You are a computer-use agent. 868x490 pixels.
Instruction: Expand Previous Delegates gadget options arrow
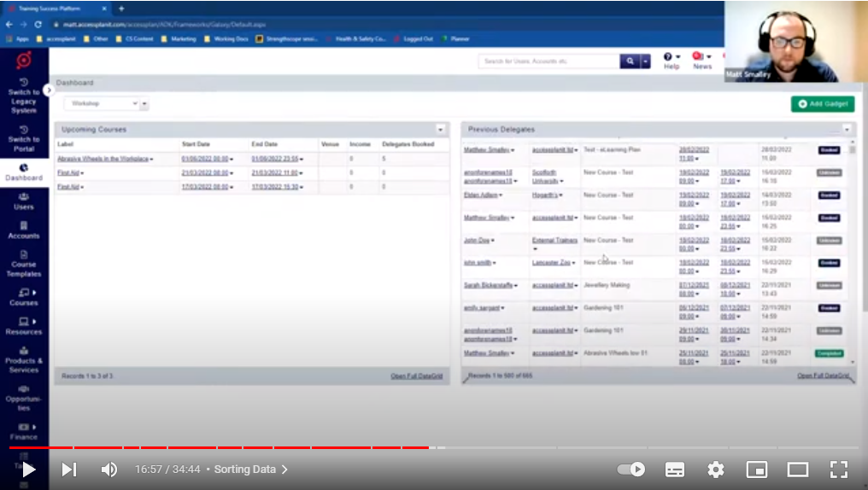pyautogui.click(x=847, y=130)
